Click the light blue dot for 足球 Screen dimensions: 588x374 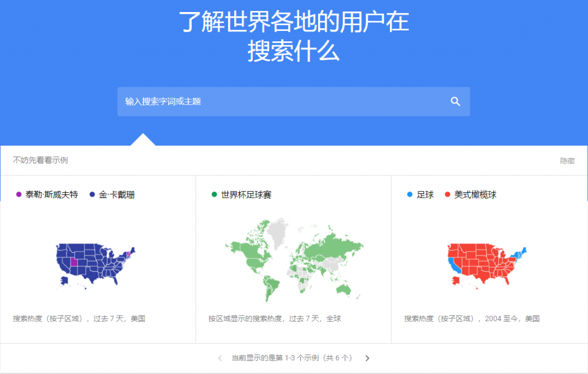[409, 194]
